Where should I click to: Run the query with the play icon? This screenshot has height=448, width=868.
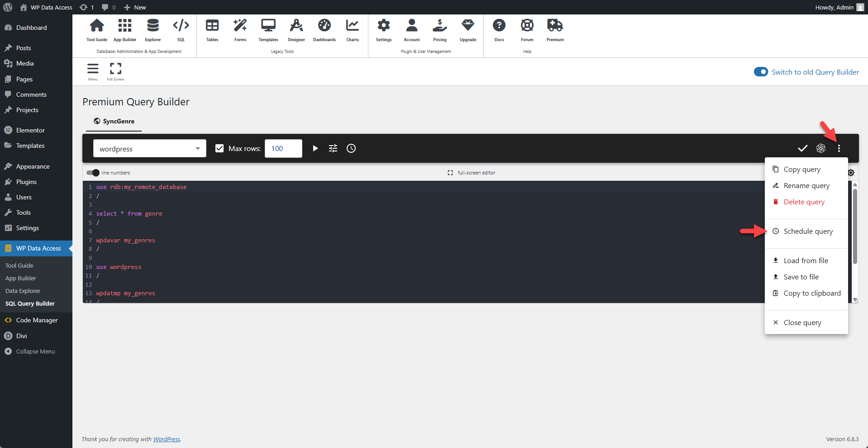click(315, 148)
